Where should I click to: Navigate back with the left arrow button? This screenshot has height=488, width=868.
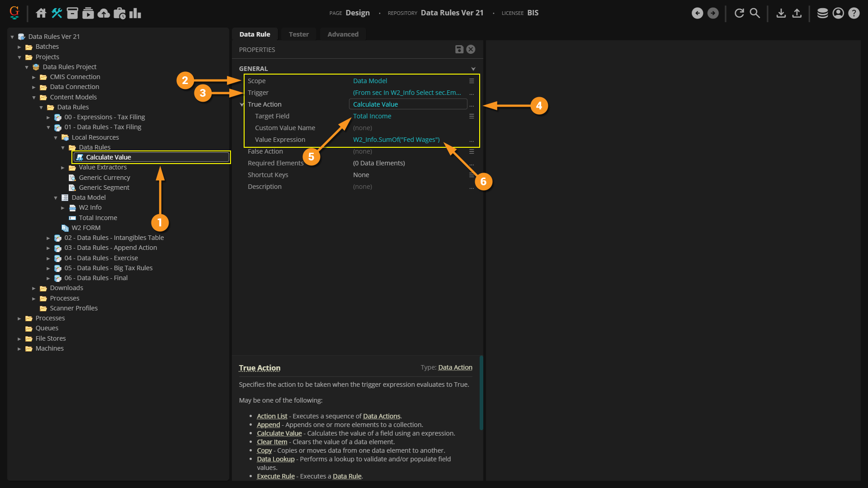point(697,13)
